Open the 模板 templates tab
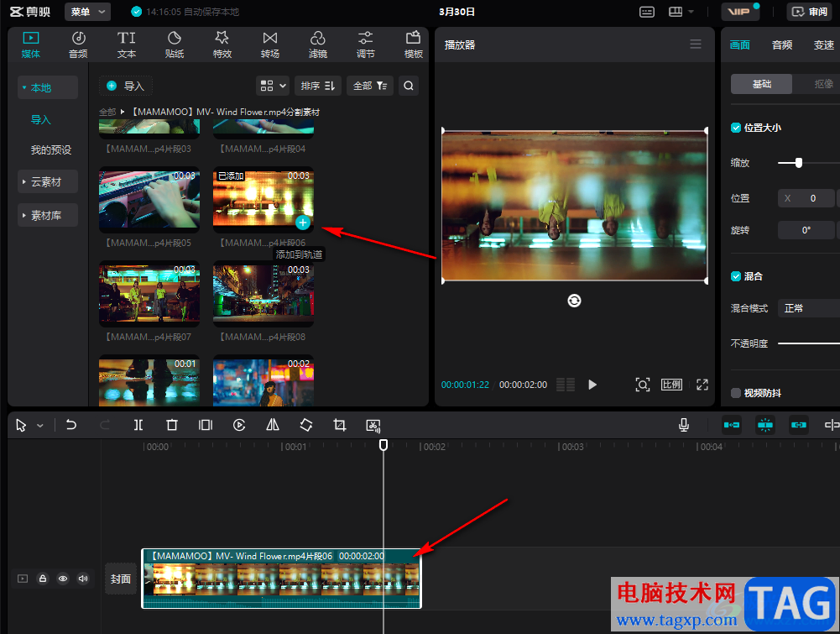Viewport: 840px width, 634px height. click(x=413, y=45)
